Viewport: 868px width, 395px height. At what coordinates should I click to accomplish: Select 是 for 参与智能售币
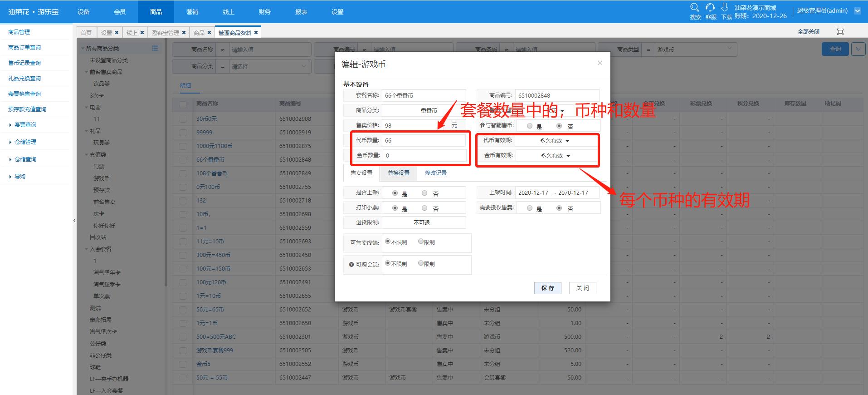(529, 126)
